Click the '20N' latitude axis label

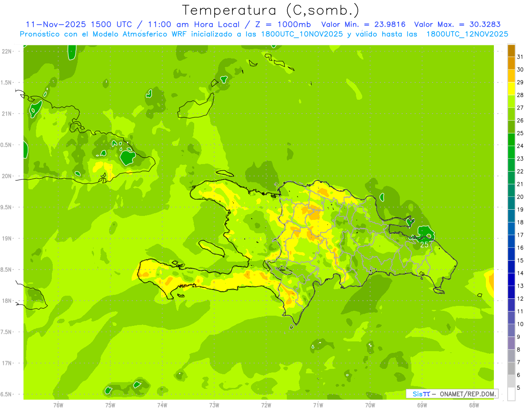pyautogui.click(x=6, y=176)
